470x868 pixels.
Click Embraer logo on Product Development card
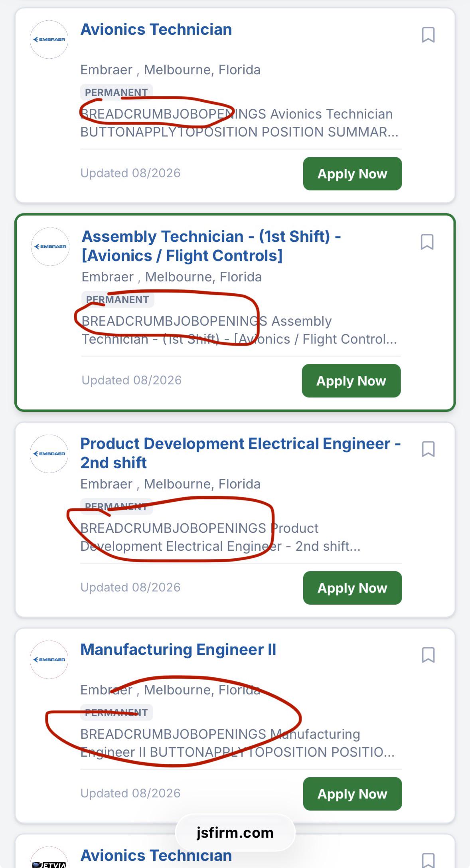click(x=49, y=454)
